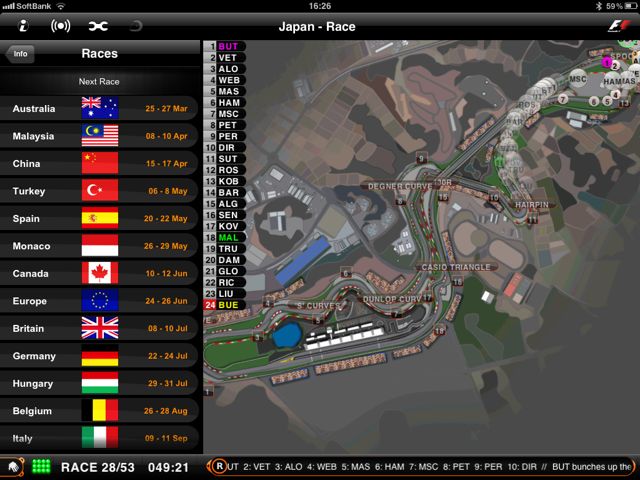Open the live broadcast signal icon
This screenshot has height=480, width=640.
point(60,26)
